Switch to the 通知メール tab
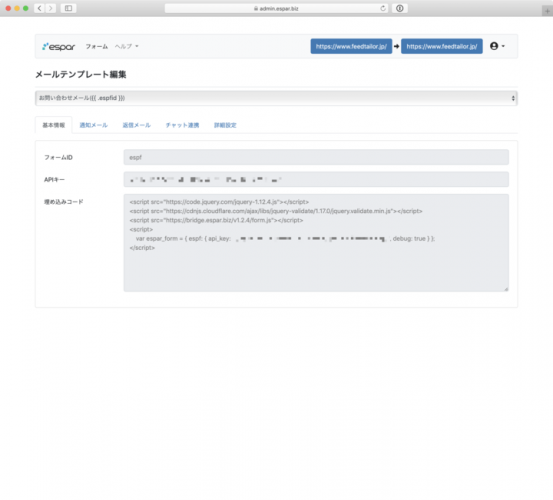Screen dimensions: 553x500 point(93,125)
